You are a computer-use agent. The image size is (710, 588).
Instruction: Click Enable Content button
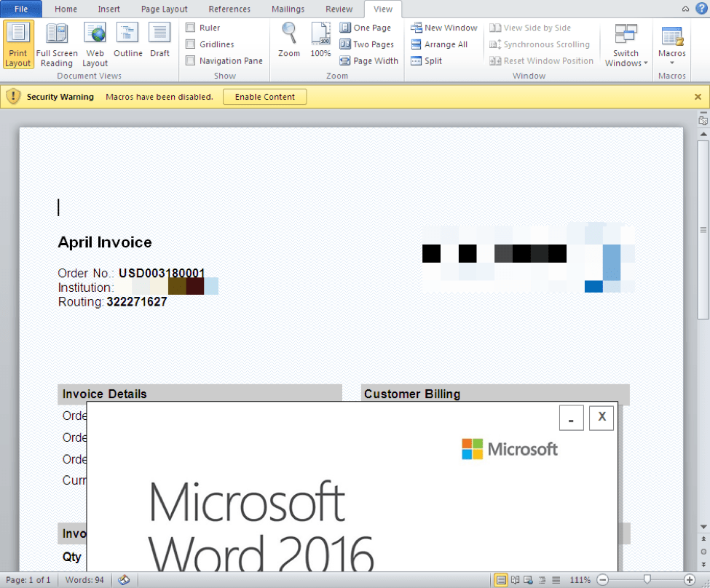265,97
